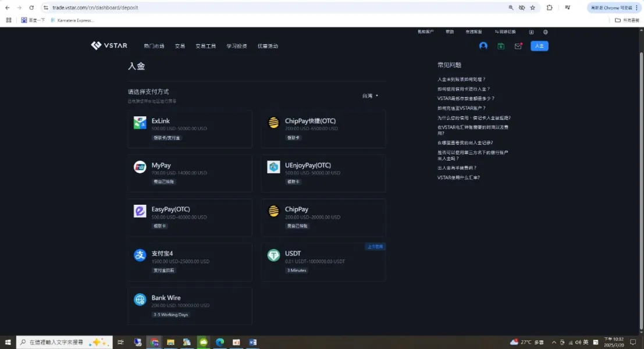
Task: Open FAQ 如何充值至VSTAR账户
Action: pyautogui.click(x=461, y=108)
